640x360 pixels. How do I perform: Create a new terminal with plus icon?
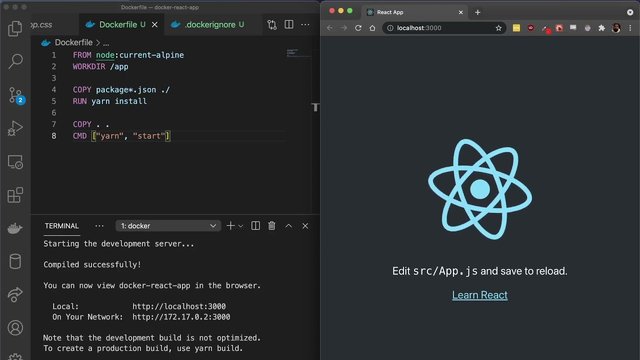(230, 226)
